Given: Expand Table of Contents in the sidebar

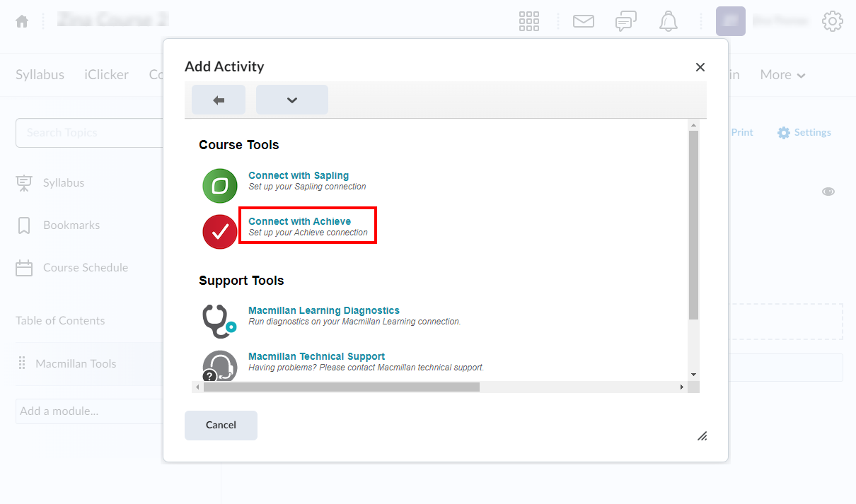Looking at the screenshot, I should click(x=60, y=320).
